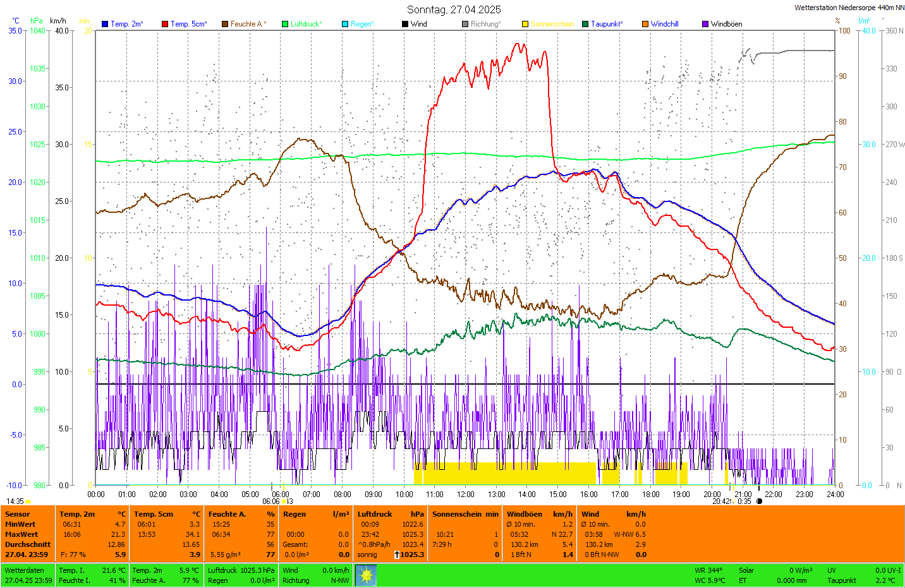905x588 pixels.
Task: Open the Sonnenschein min table column header
Action: [x=465, y=514]
